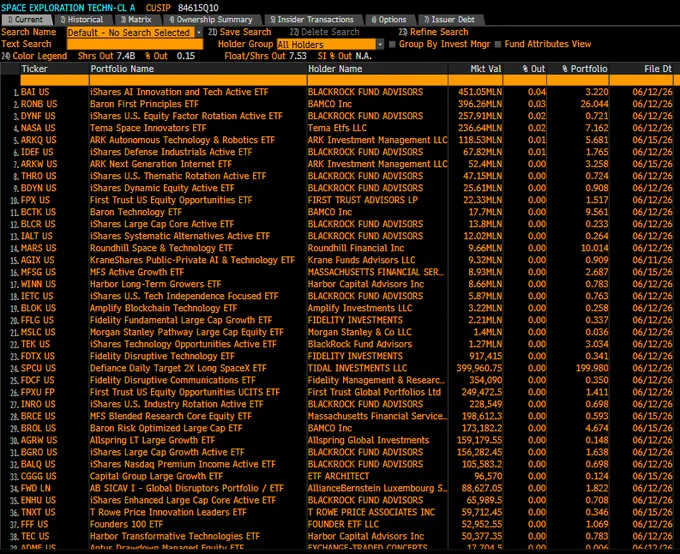Enable Group By Invest Mngr checkbox
Image resolution: width=680 pixels, height=554 pixels.
tap(392, 44)
